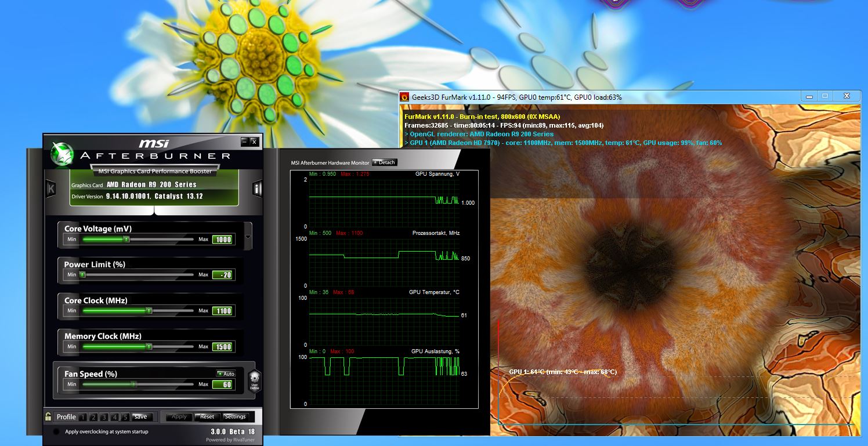Click the Power Limit value field -20
The width and height of the screenshot is (868, 446).
point(222,275)
